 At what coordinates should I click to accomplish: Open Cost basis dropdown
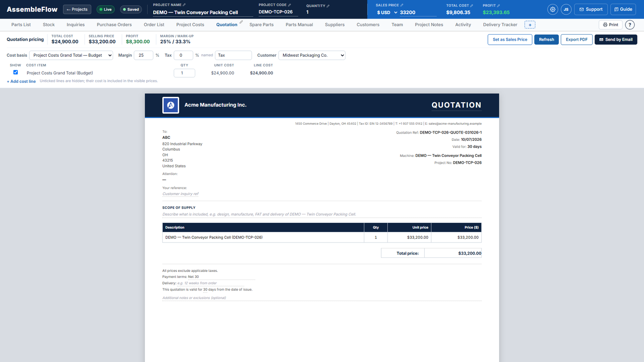point(71,56)
